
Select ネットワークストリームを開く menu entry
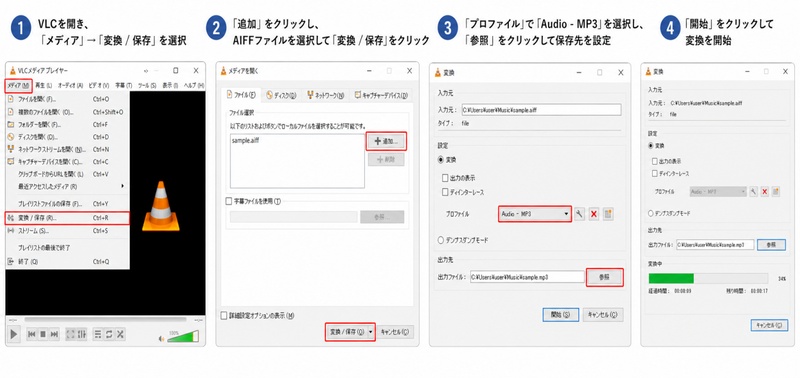click(x=67, y=149)
